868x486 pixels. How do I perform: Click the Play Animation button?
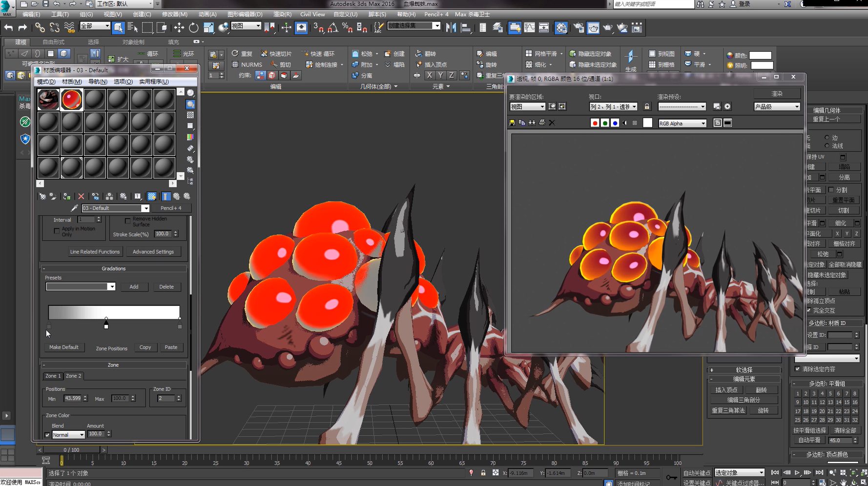coord(797,473)
